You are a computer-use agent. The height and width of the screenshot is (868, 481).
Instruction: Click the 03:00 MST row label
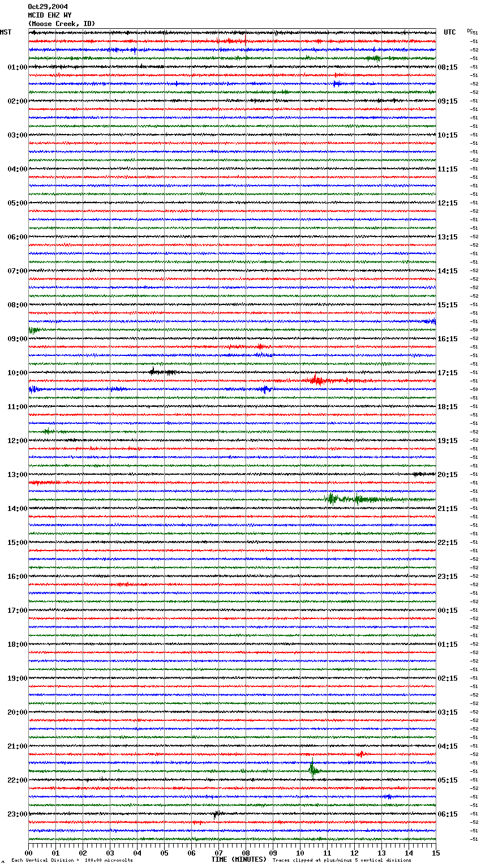click(18, 135)
